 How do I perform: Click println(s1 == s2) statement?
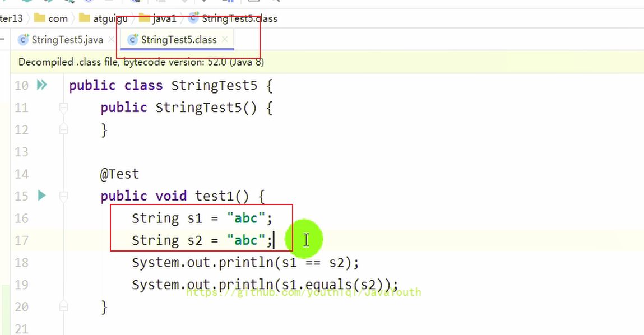(245, 263)
